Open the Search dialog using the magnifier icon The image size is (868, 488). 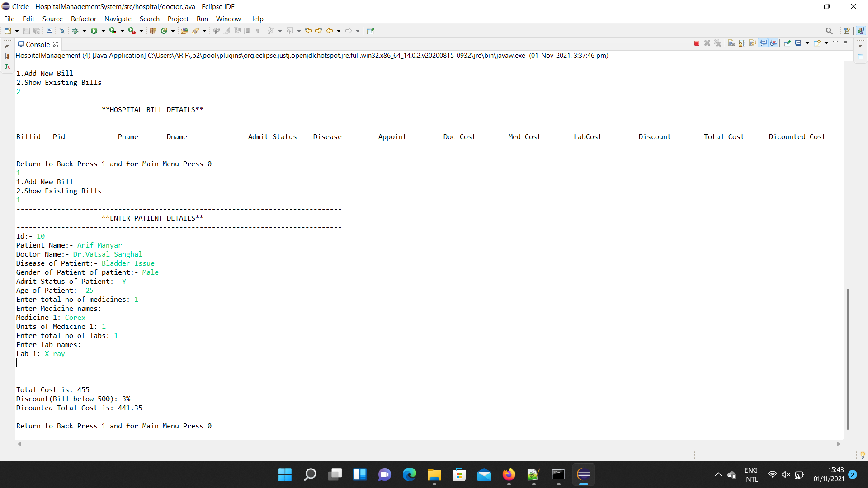click(830, 31)
